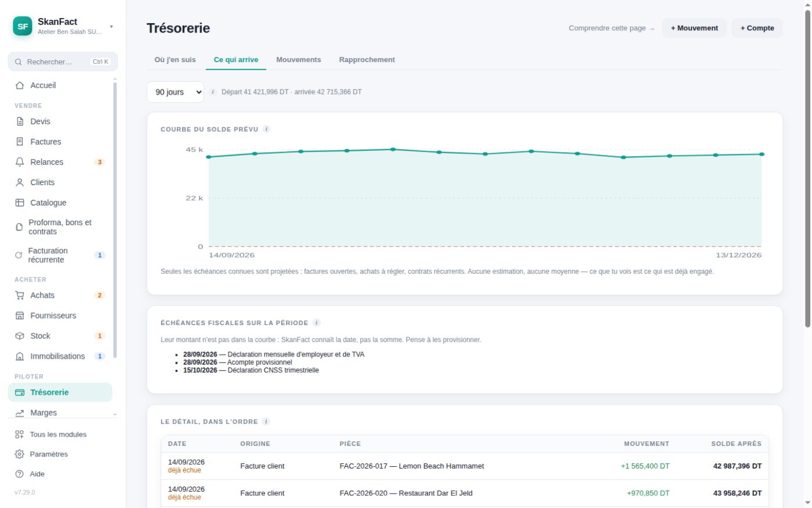Click the last data point at 13/12/2026
The image size is (812, 508).
pos(762,154)
